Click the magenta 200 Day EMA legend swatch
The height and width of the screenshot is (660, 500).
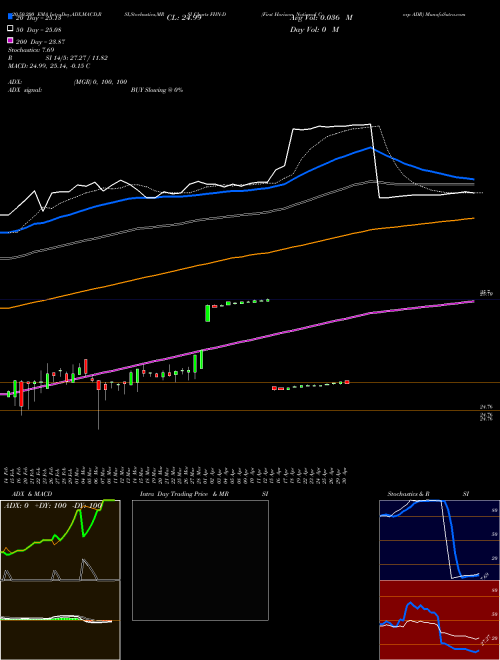point(10,40)
